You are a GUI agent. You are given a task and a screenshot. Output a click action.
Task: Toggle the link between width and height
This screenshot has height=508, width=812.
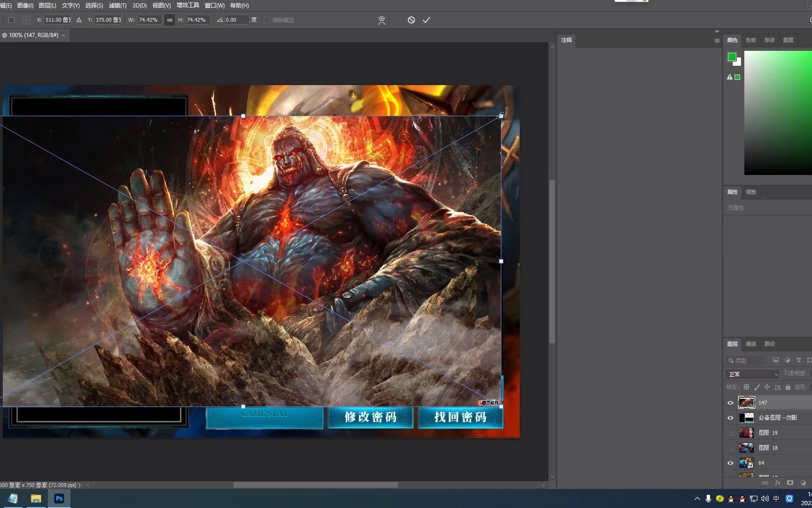click(x=170, y=20)
